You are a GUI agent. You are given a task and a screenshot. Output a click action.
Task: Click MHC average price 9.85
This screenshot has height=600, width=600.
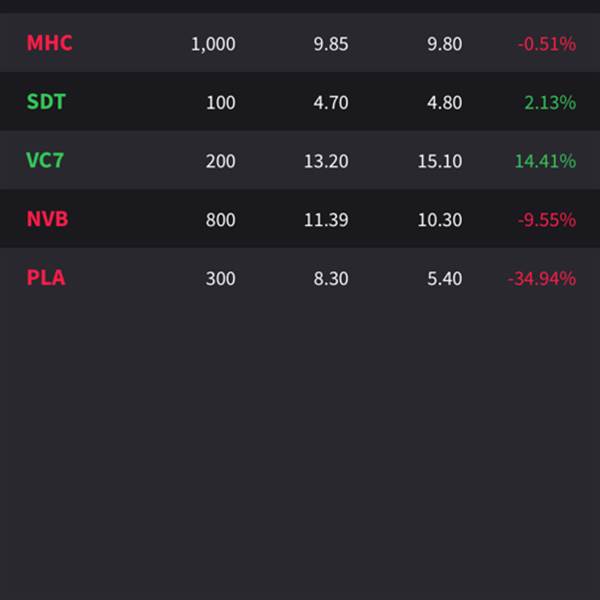click(331, 44)
